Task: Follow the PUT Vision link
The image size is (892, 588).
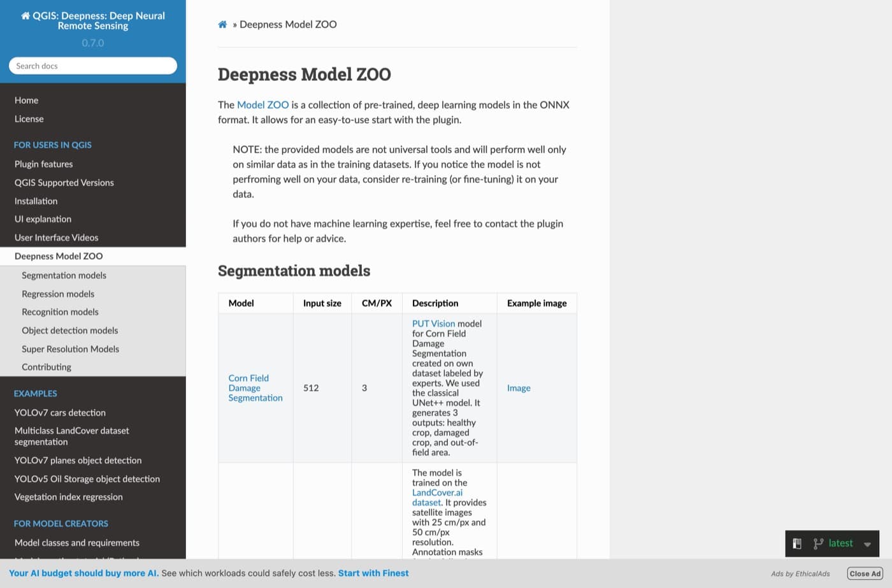Action: [x=433, y=324]
